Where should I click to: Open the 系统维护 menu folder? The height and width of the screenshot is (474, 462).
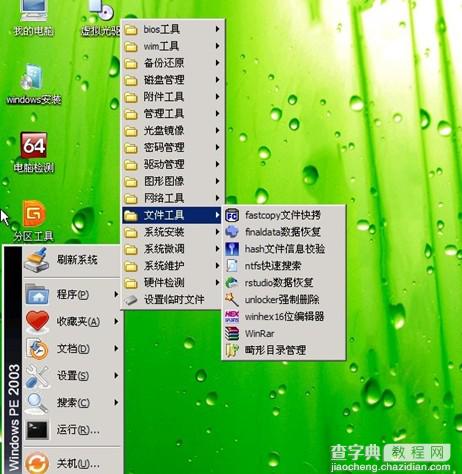(x=172, y=266)
